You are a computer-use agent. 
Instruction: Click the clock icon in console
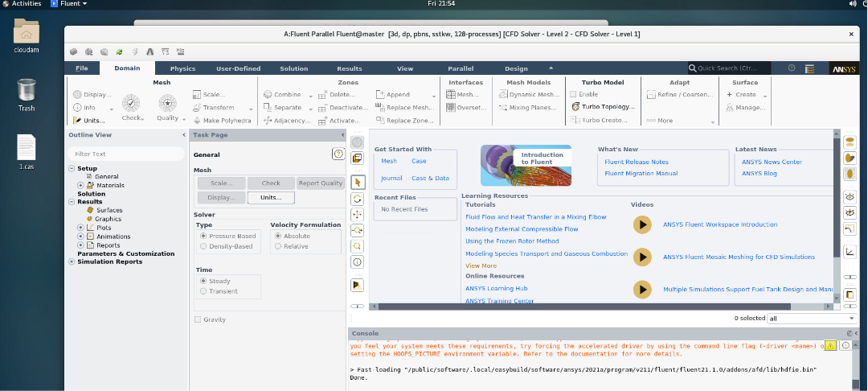845,345
